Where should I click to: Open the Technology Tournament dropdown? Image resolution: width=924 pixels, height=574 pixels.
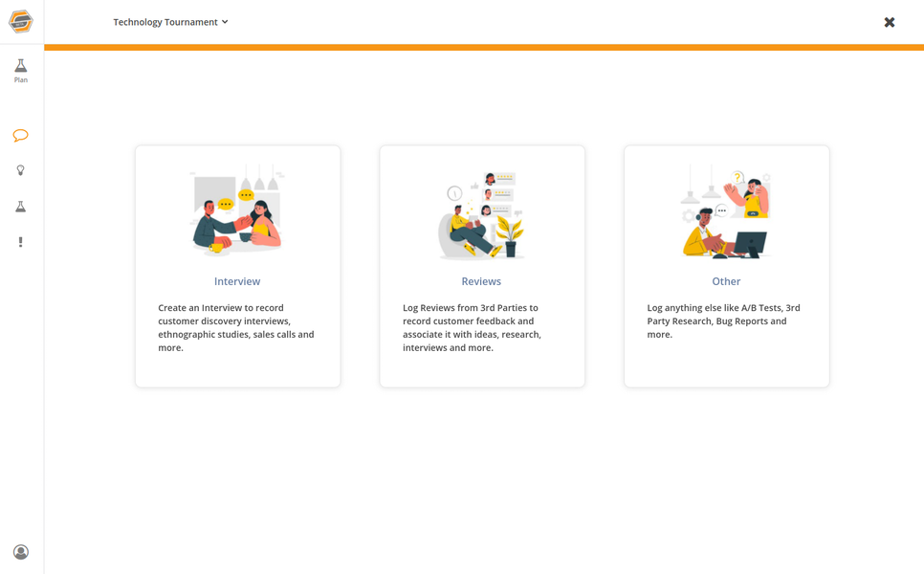[x=165, y=21]
